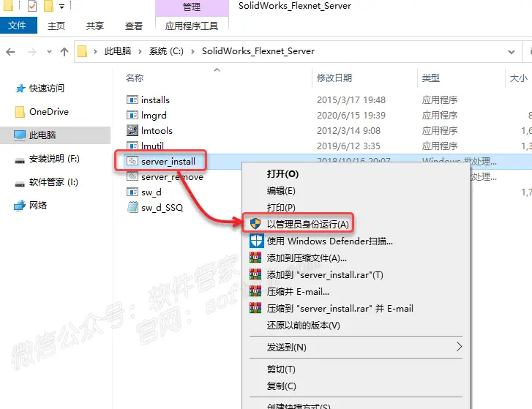Switch to the 共享 ribbon tab

(94, 26)
